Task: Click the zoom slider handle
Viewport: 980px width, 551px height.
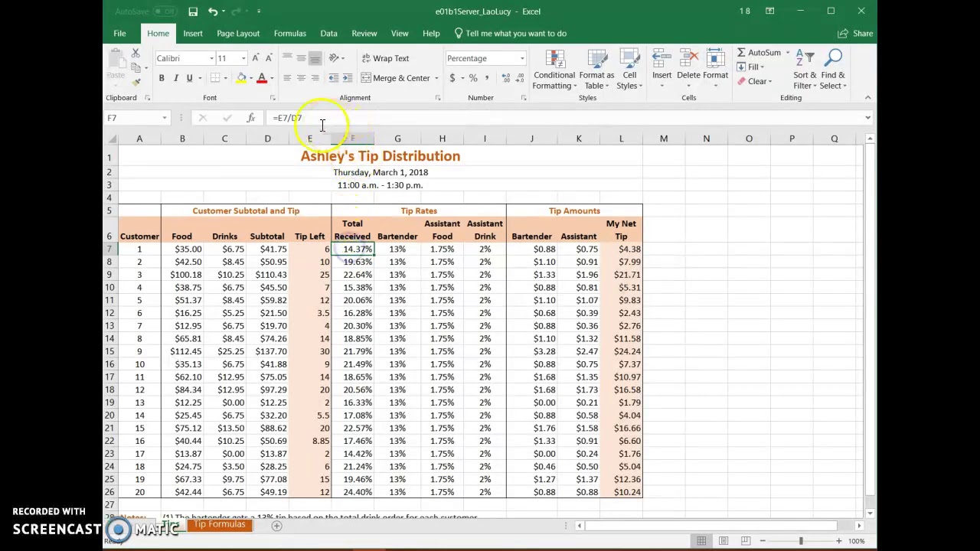Action: (x=801, y=541)
